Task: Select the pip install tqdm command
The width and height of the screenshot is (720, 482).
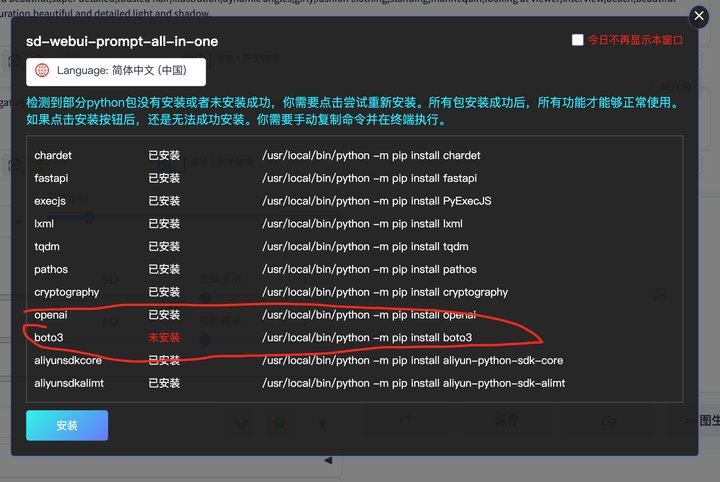Action: [365, 247]
